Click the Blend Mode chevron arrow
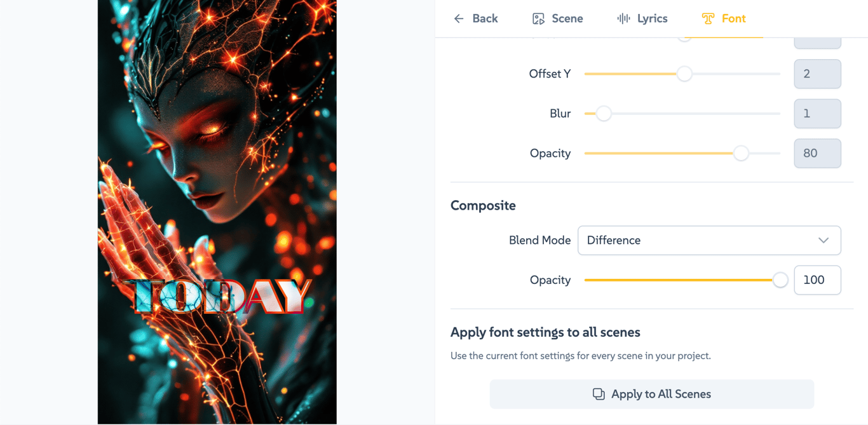 [824, 240]
